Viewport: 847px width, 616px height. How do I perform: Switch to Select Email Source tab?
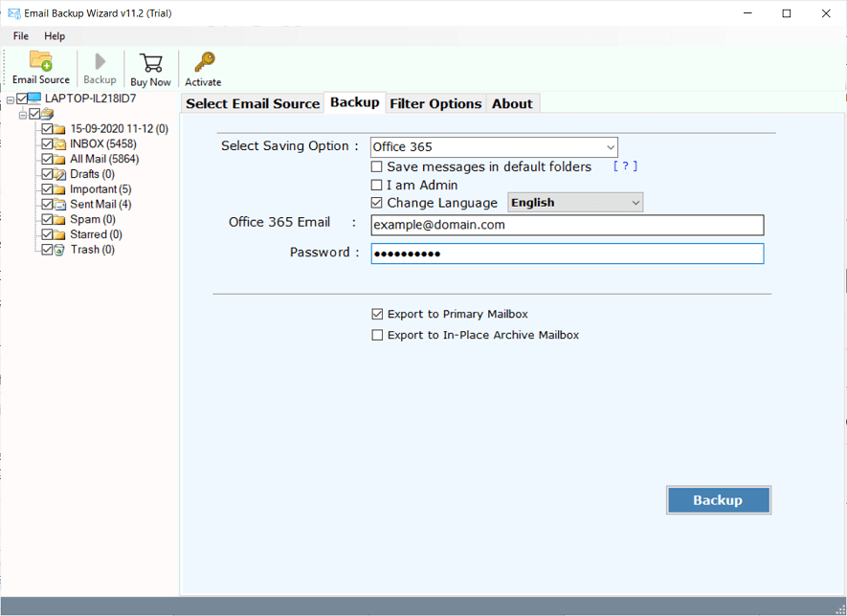pyautogui.click(x=253, y=103)
